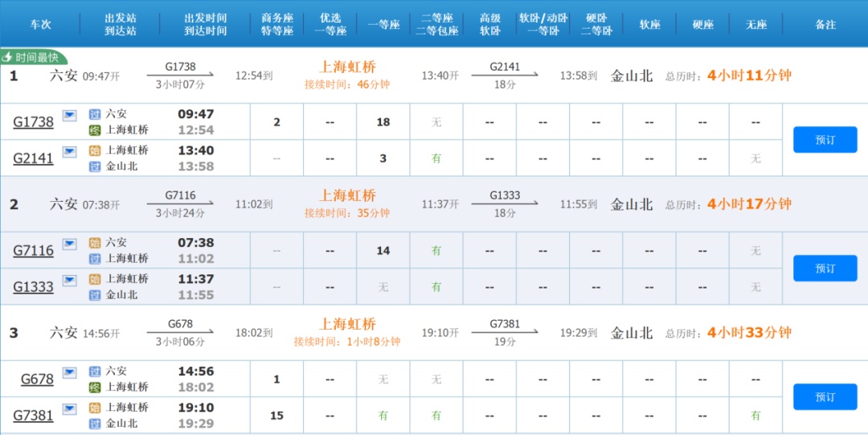Viewport: 868px width, 435px height.
Task: Click the green 终 terminal badge in G1738 row
Action: point(95,130)
